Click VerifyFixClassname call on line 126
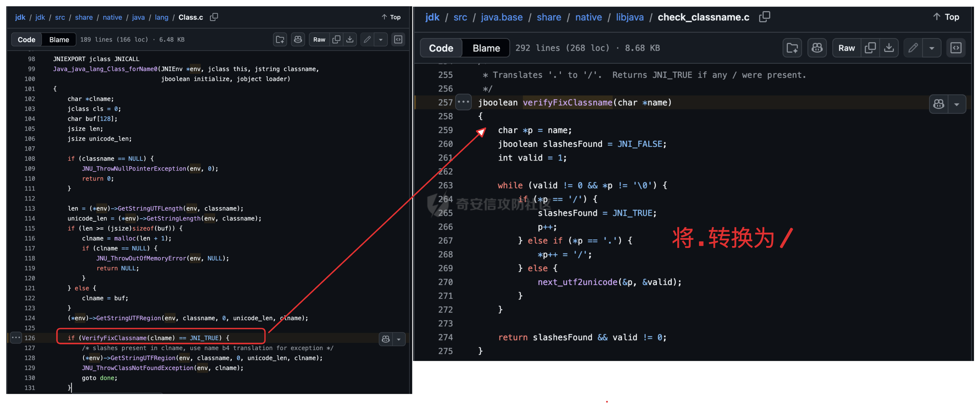This screenshot has height=408, width=980. click(x=114, y=338)
